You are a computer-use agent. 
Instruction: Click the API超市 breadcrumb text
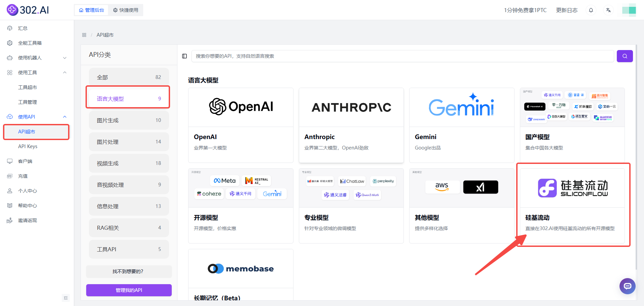(x=105, y=35)
